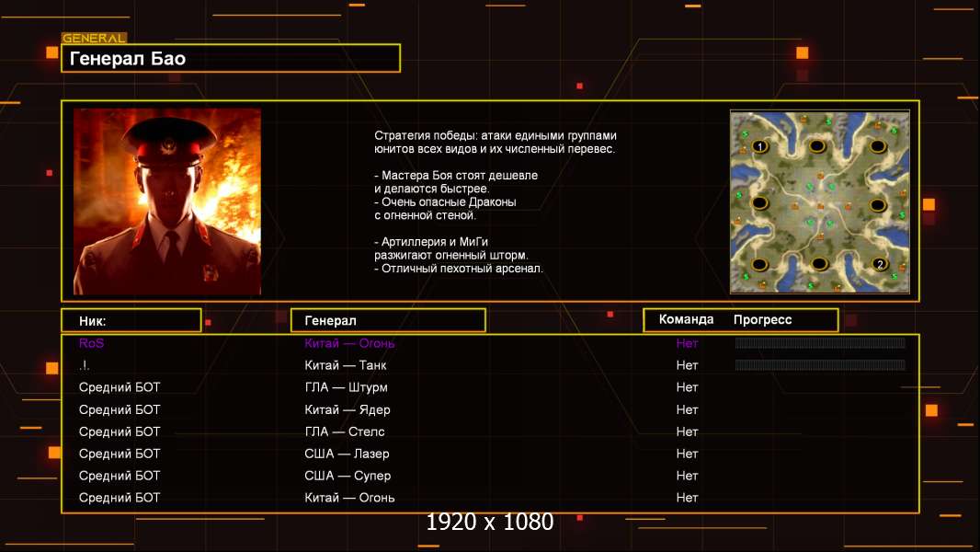
Task: Click the 'Команда' column header
Action: (686, 319)
